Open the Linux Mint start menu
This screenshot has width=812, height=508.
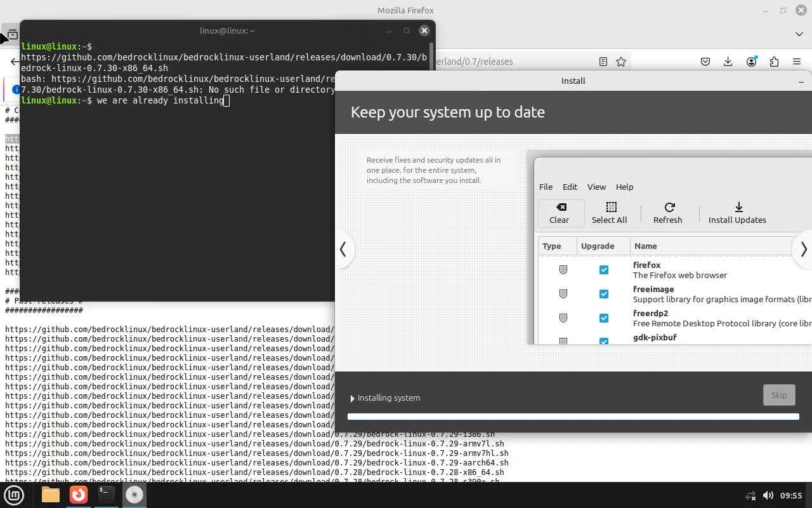14,495
